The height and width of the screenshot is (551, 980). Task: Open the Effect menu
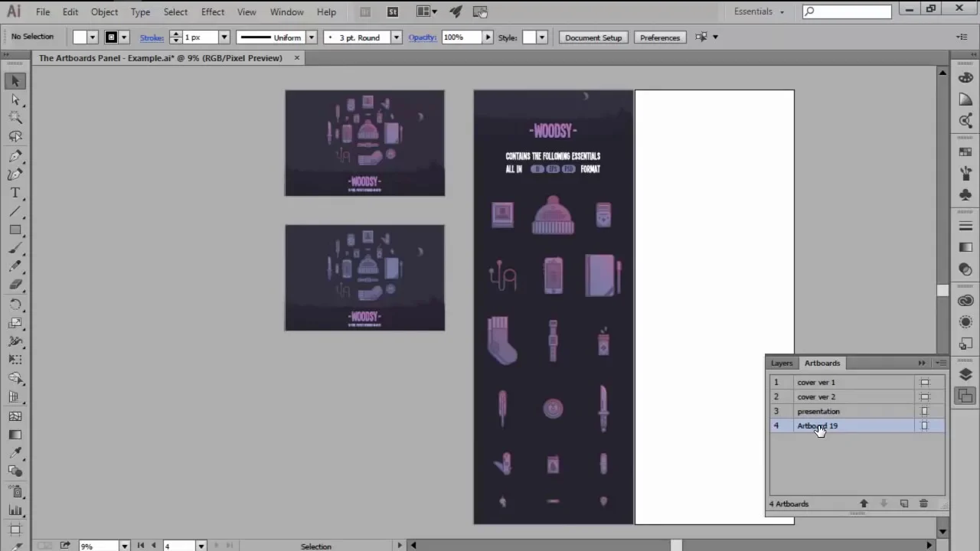(x=212, y=11)
